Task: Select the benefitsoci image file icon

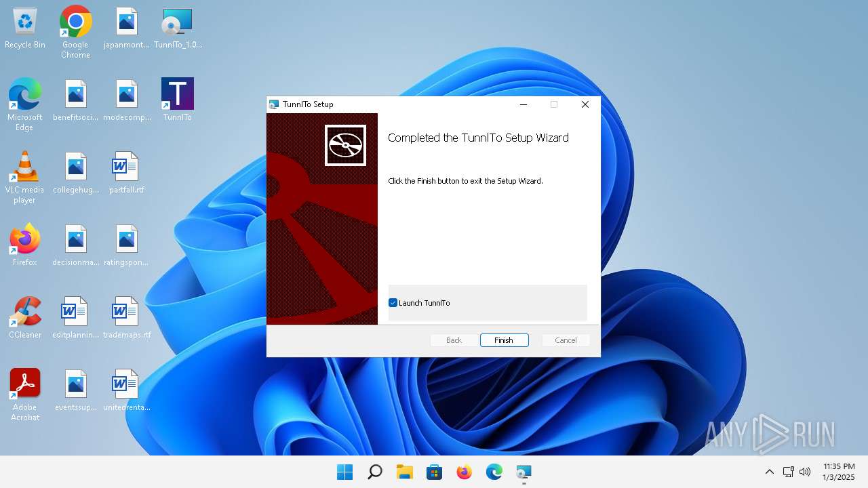Action: pos(75,100)
